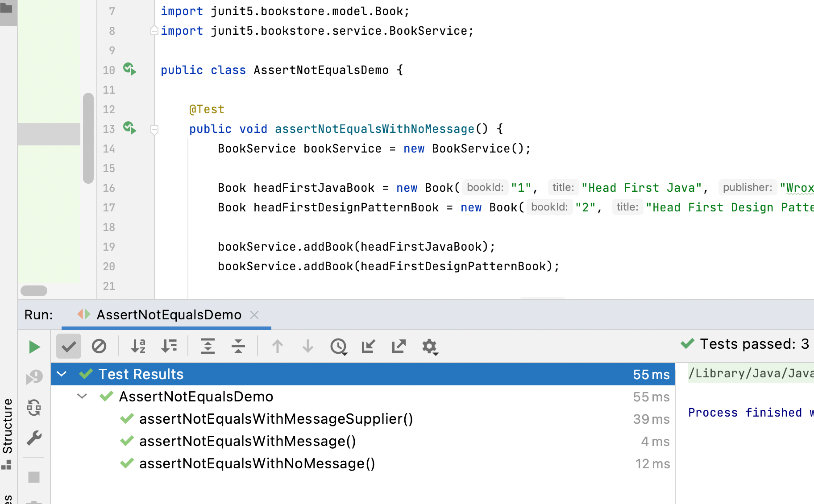Click vertical scrollbar of left panel
The width and height of the screenshot is (814, 504).
pyautogui.click(x=88, y=138)
